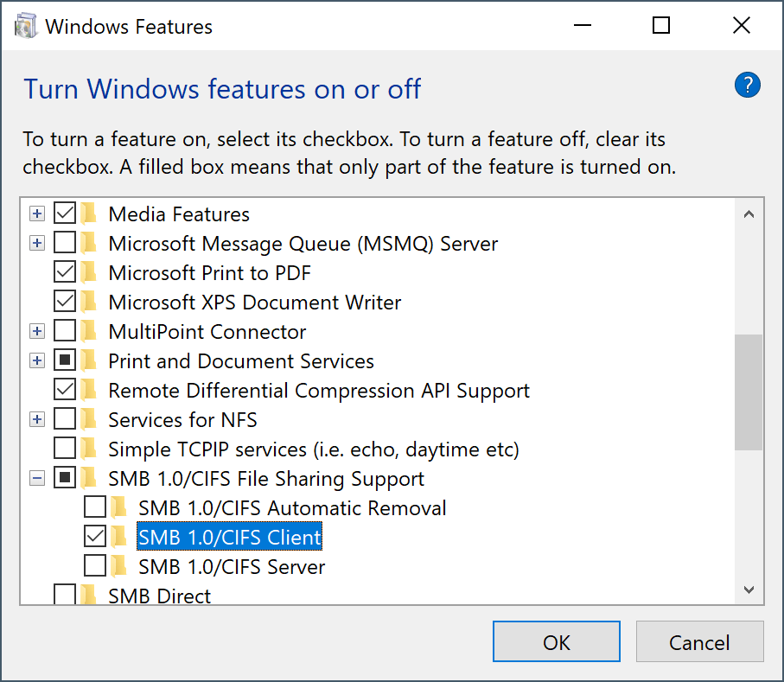Open help with the blue question mark icon

(747, 85)
